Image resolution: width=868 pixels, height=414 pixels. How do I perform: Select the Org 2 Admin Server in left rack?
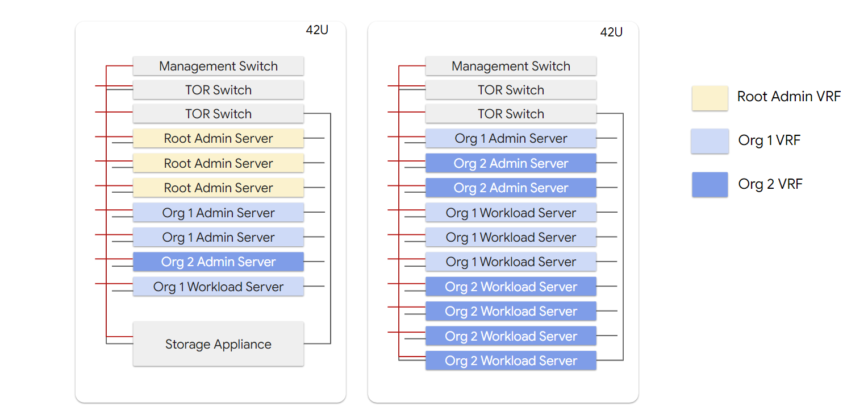click(218, 262)
